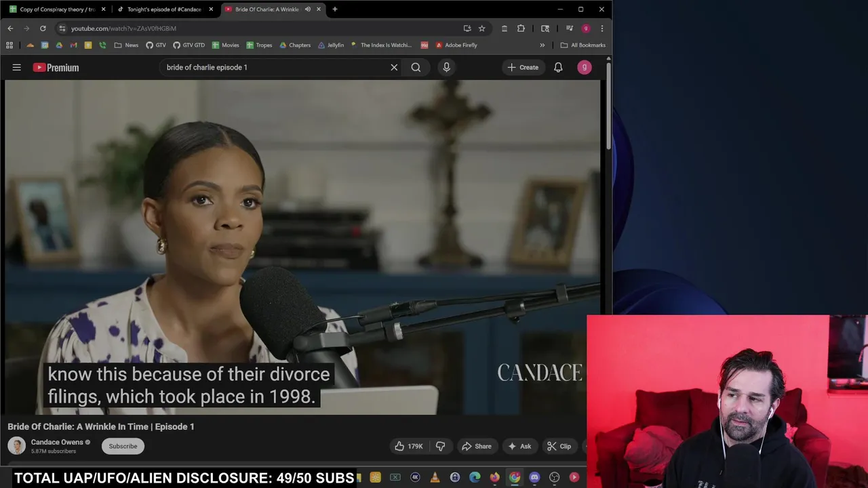This screenshot has width=868, height=488.
Task: Open the GTV GitHub bookmark
Action: [x=155, y=45]
